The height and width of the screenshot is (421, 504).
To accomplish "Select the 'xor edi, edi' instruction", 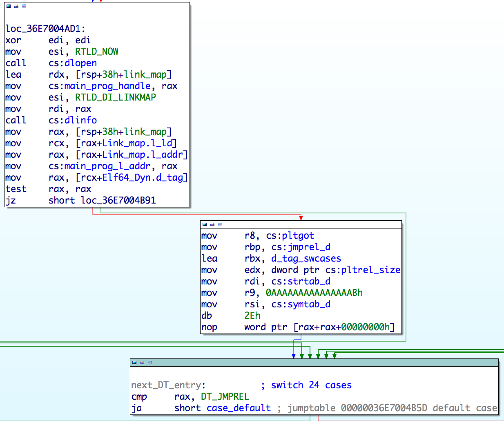I will click(48, 40).
